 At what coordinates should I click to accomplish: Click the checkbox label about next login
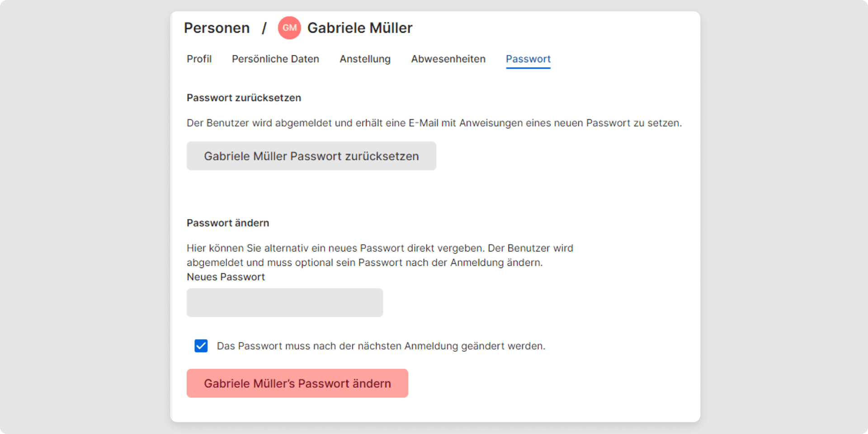point(381,346)
